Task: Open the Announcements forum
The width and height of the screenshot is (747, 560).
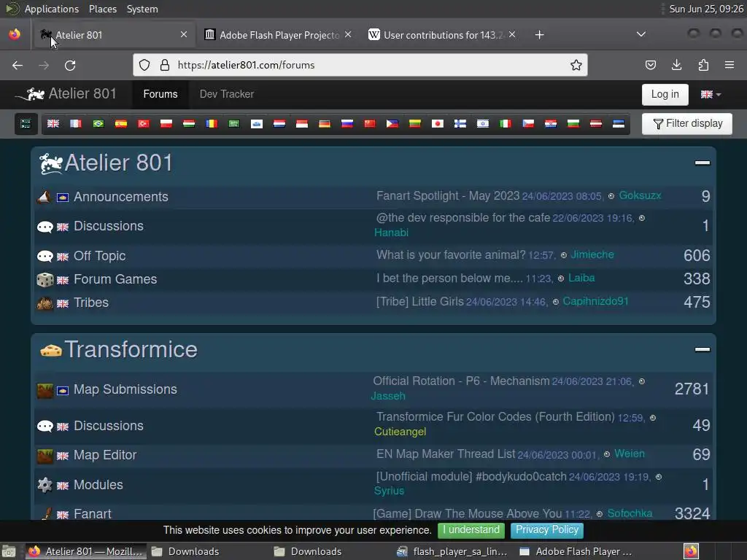Action: pos(121,197)
